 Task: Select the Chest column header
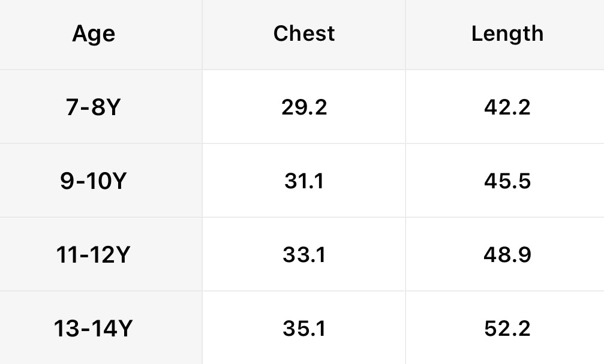click(304, 34)
